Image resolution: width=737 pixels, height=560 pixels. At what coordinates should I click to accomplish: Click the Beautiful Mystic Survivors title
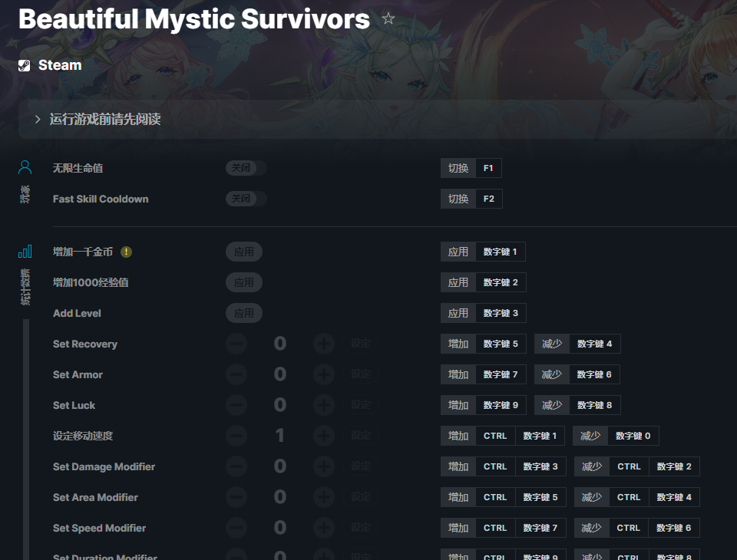click(194, 19)
